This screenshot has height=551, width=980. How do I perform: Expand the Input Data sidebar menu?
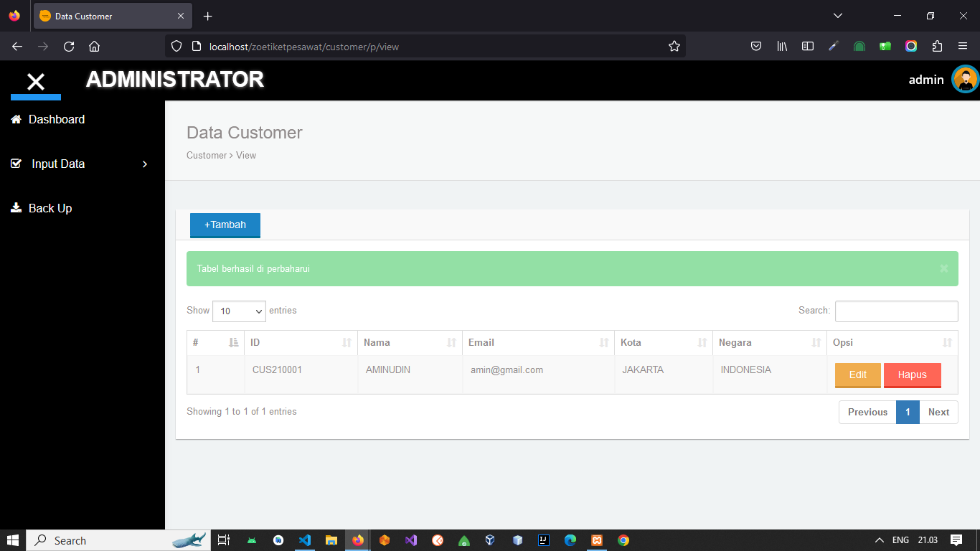[x=79, y=164]
